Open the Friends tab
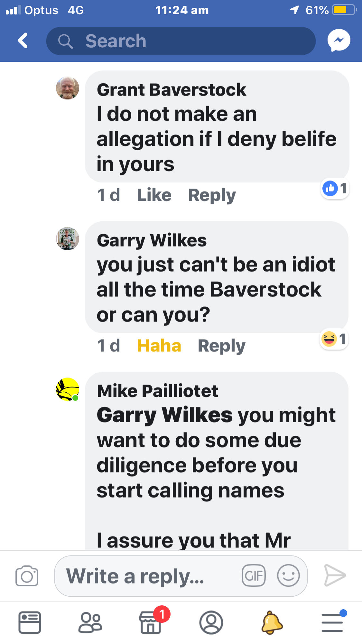 click(90, 623)
